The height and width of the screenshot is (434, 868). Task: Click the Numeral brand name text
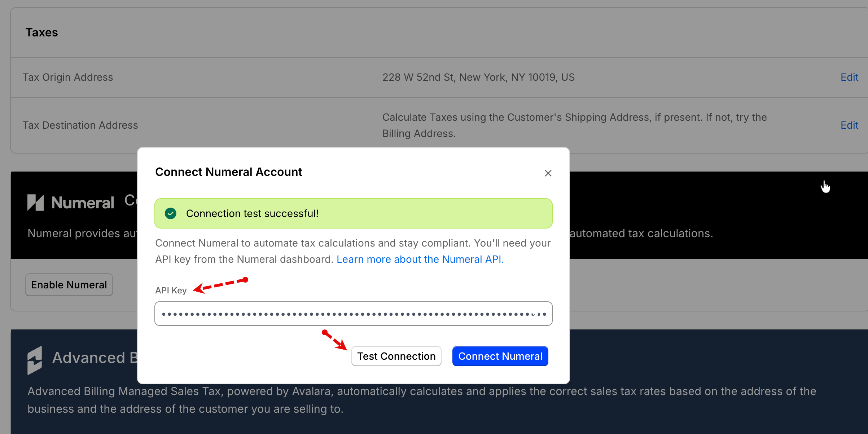(83, 203)
